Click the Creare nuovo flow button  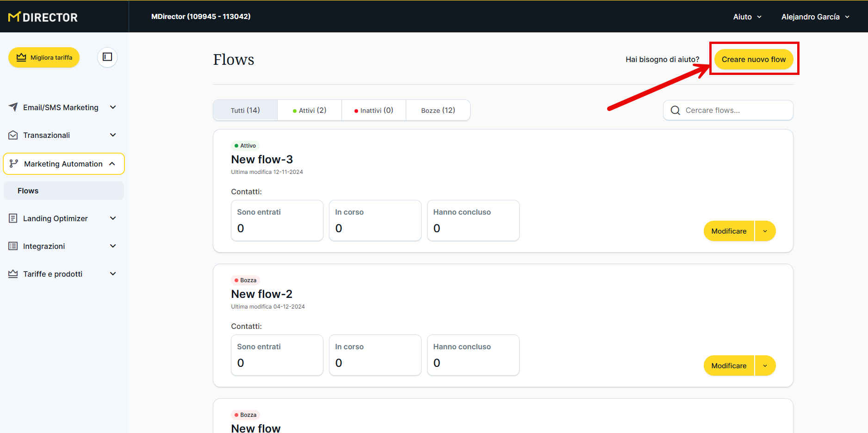click(x=753, y=59)
